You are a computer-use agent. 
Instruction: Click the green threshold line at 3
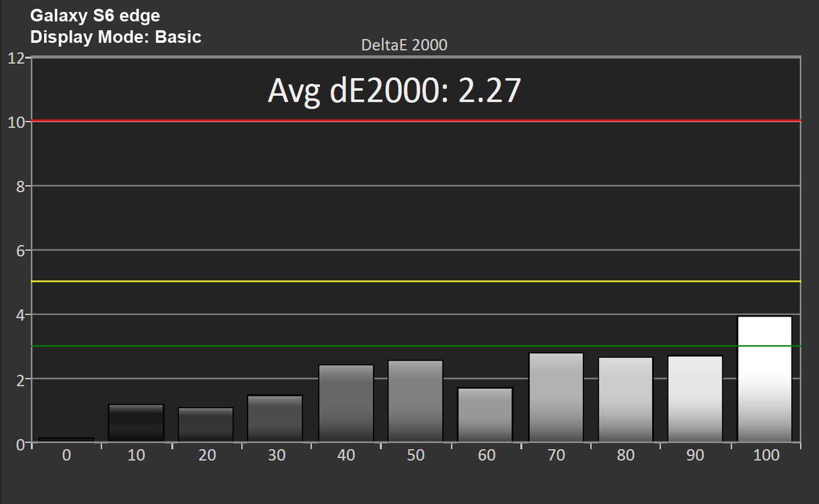[x=416, y=346]
